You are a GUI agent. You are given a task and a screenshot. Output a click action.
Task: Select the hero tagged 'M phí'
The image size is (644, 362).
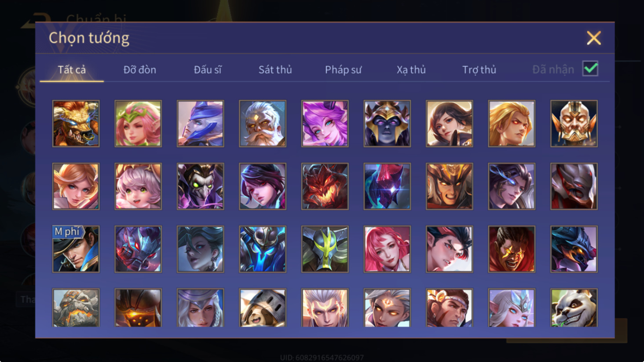76,249
